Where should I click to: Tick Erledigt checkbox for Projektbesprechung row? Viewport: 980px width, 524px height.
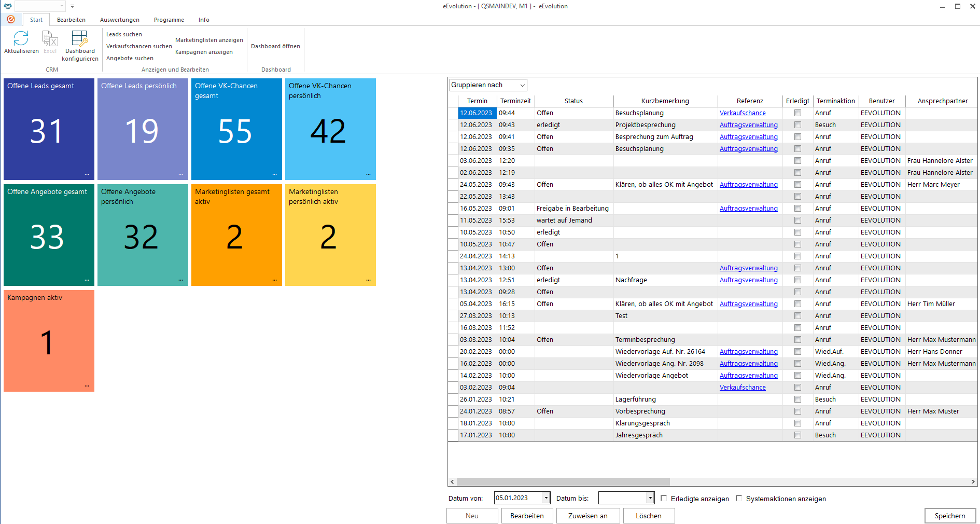pyautogui.click(x=797, y=125)
